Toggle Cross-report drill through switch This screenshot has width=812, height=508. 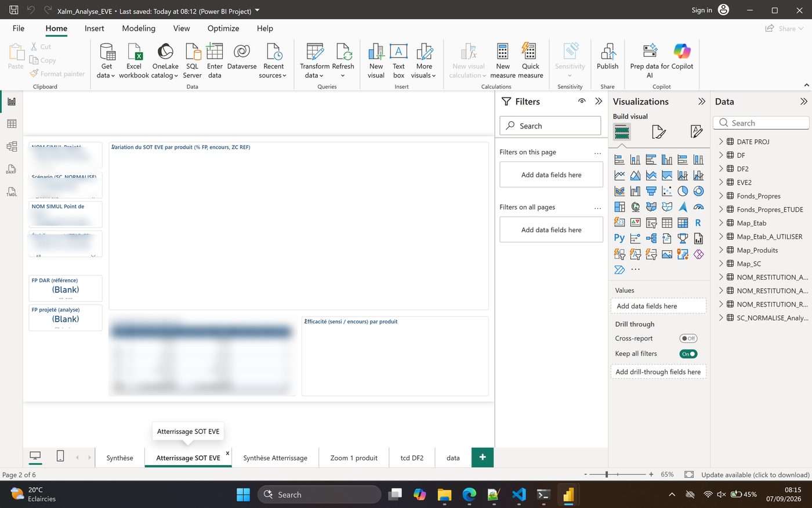(688, 338)
